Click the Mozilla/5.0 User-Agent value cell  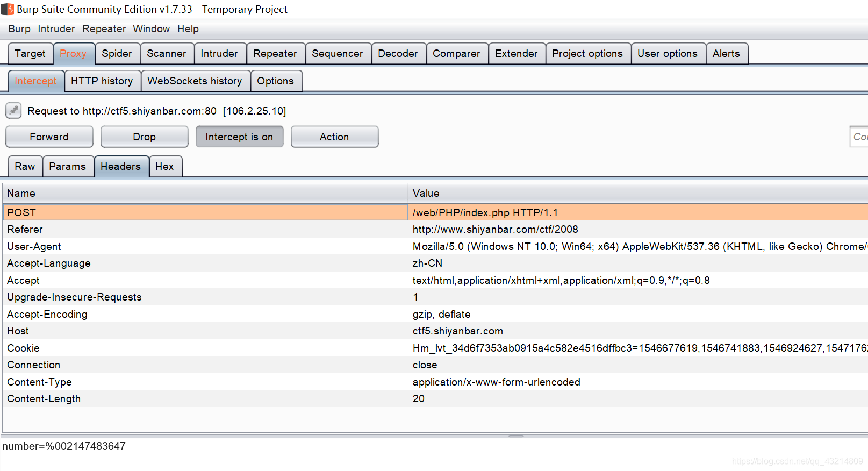[x=639, y=246]
